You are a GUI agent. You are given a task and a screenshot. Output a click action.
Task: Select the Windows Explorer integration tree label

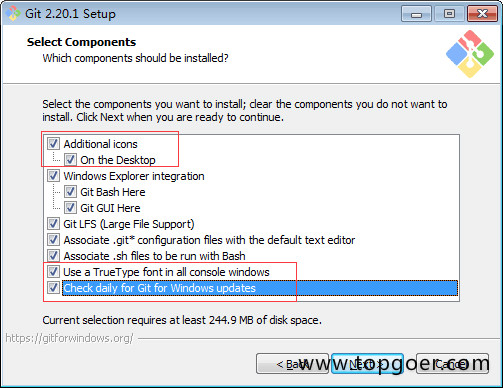[134, 176]
